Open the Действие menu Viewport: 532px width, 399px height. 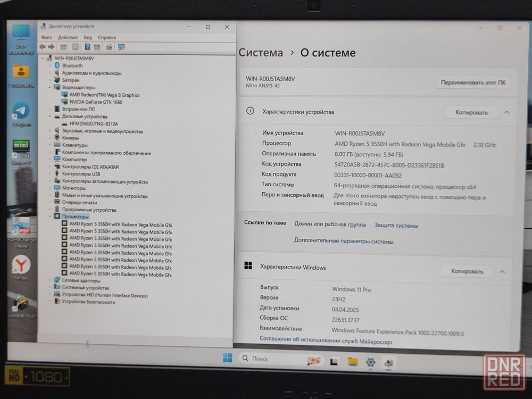68,37
